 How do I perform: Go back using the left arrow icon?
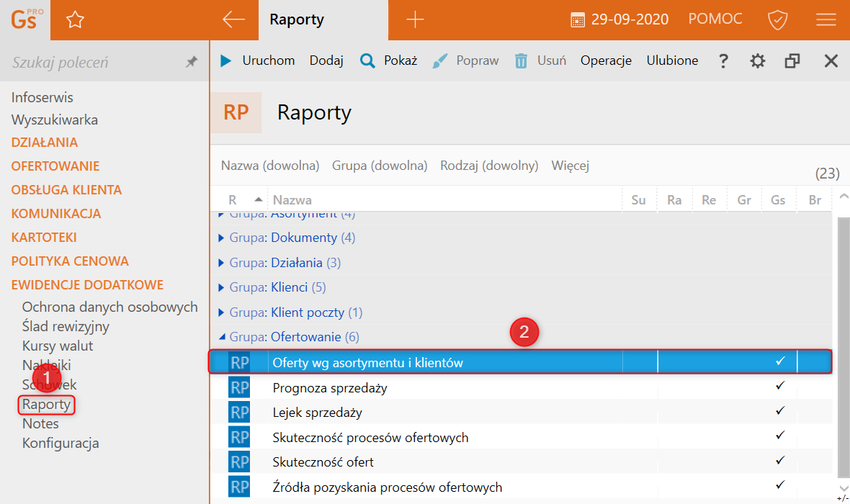[x=234, y=20]
